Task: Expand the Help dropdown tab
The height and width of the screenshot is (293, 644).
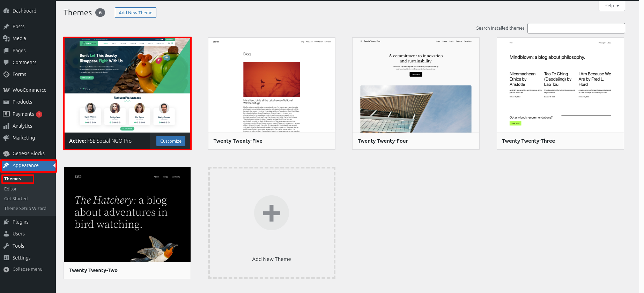Action: point(612,6)
